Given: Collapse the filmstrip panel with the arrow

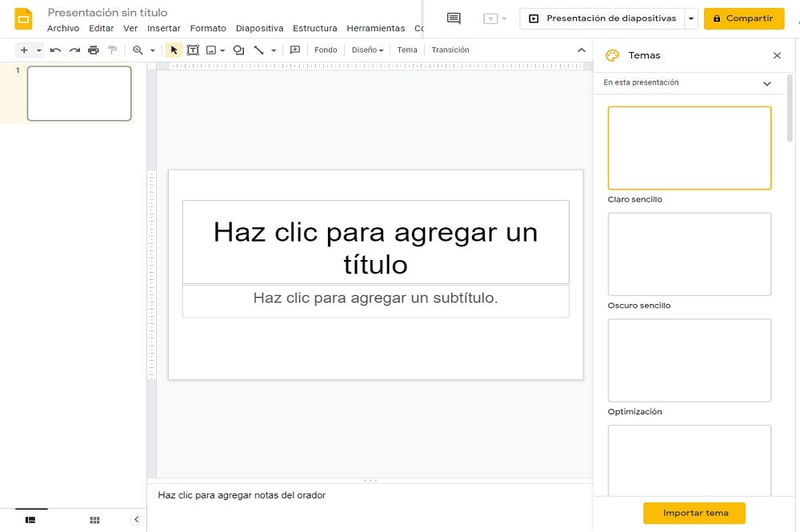Looking at the screenshot, I should pos(136,519).
